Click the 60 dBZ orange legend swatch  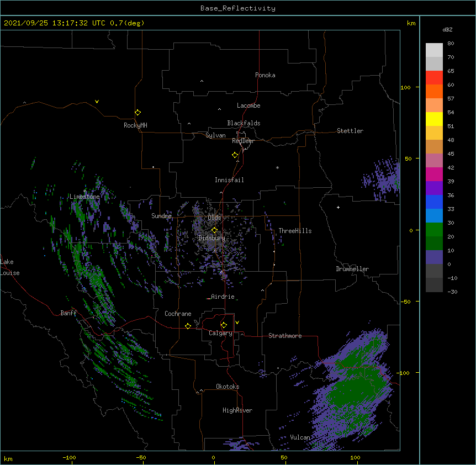(434, 91)
